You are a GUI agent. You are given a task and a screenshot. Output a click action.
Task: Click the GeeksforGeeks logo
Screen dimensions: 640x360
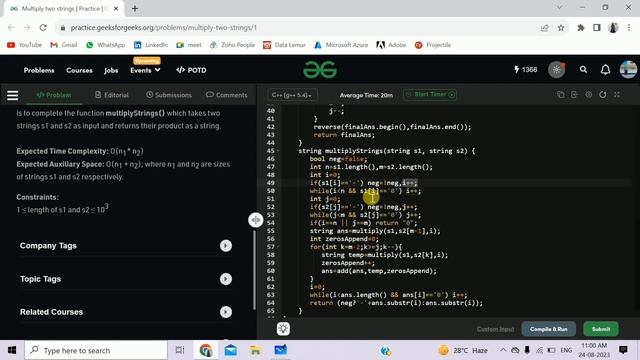pyautogui.click(x=320, y=70)
